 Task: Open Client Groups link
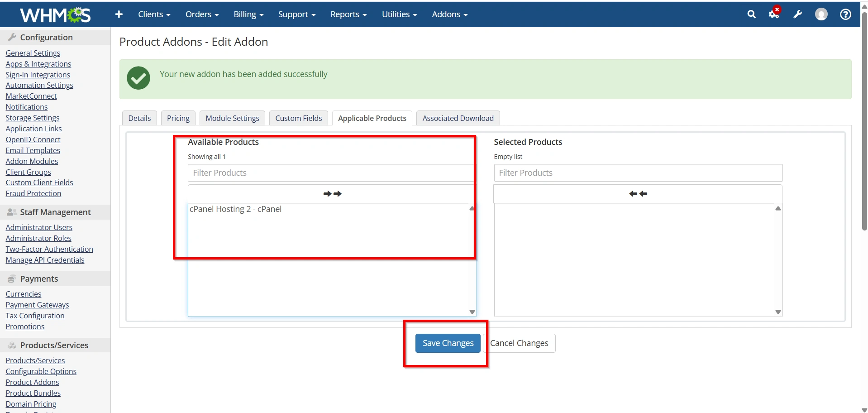[29, 172]
